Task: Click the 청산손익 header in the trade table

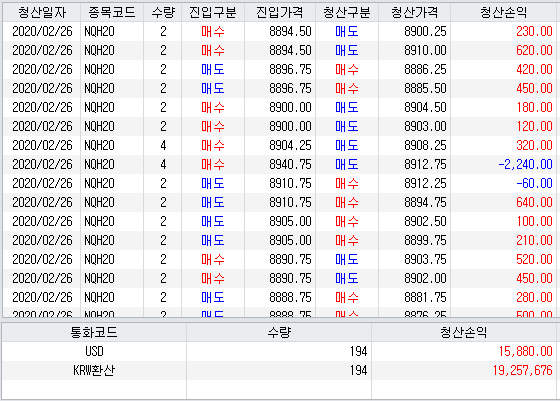Action: point(504,12)
